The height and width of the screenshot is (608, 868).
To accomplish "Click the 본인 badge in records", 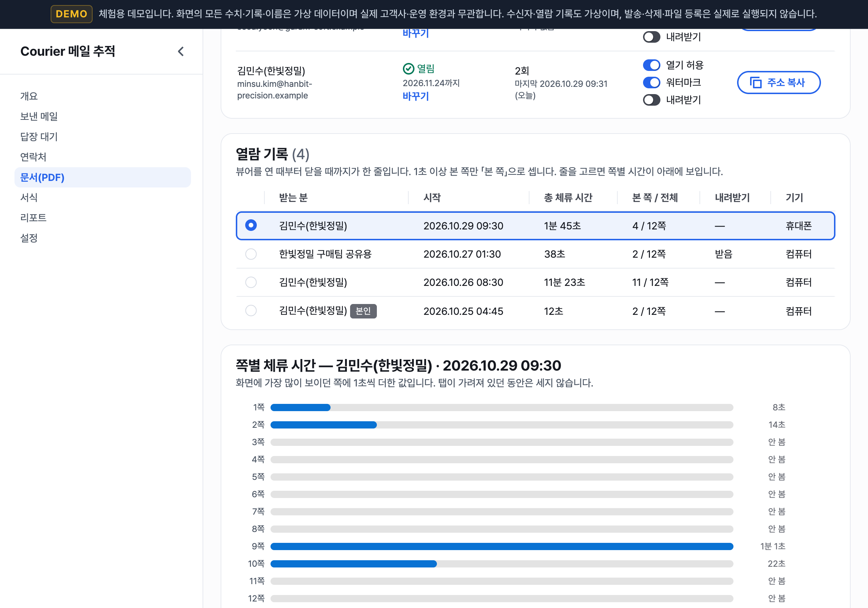I will [x=363, y=311].
